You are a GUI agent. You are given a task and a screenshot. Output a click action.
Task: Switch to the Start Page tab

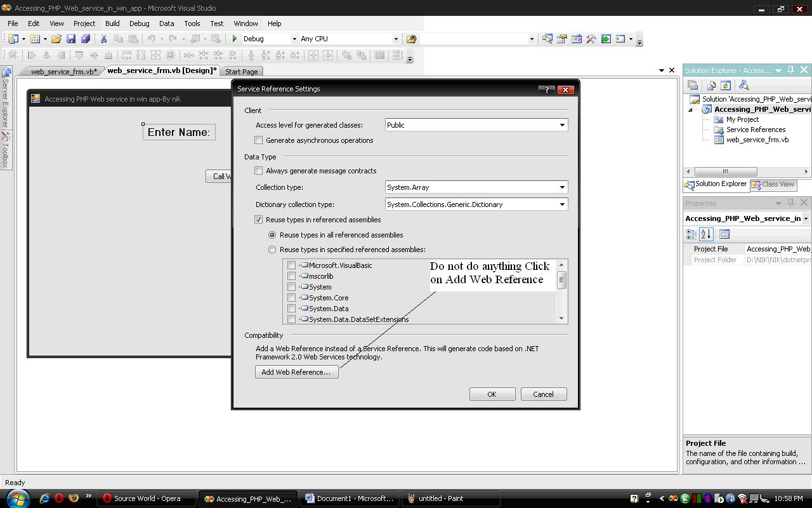[x=242, y=72]
